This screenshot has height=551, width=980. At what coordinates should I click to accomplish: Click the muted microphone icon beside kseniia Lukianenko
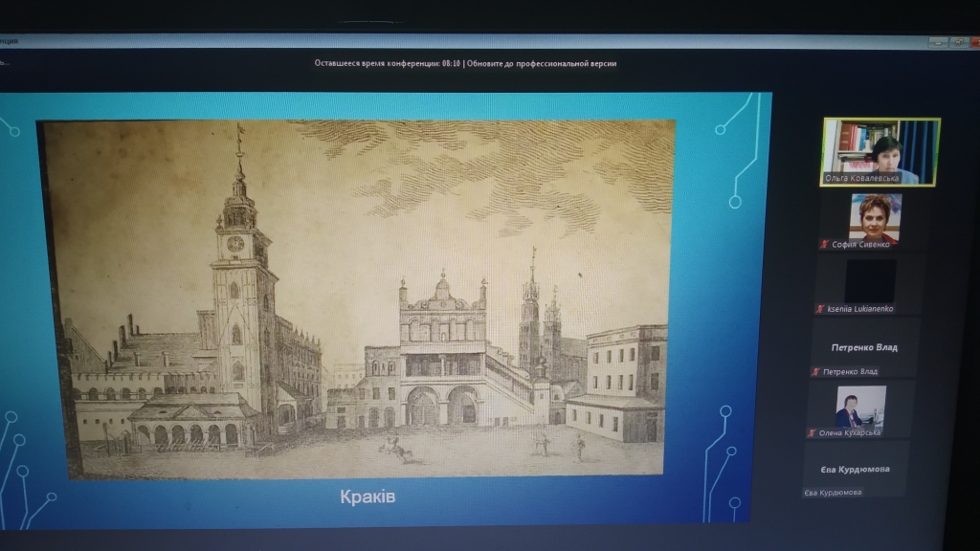pos(820,309)
